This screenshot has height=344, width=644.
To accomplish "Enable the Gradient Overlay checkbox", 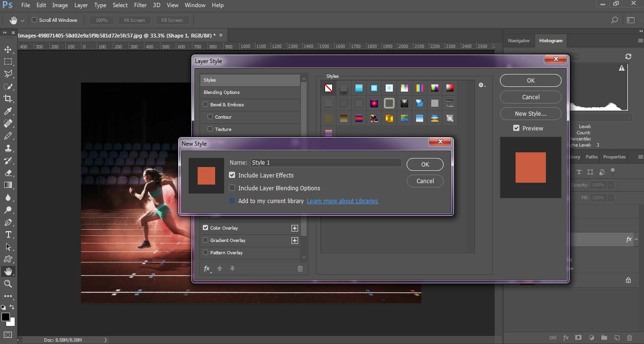I will pos(206,240).
